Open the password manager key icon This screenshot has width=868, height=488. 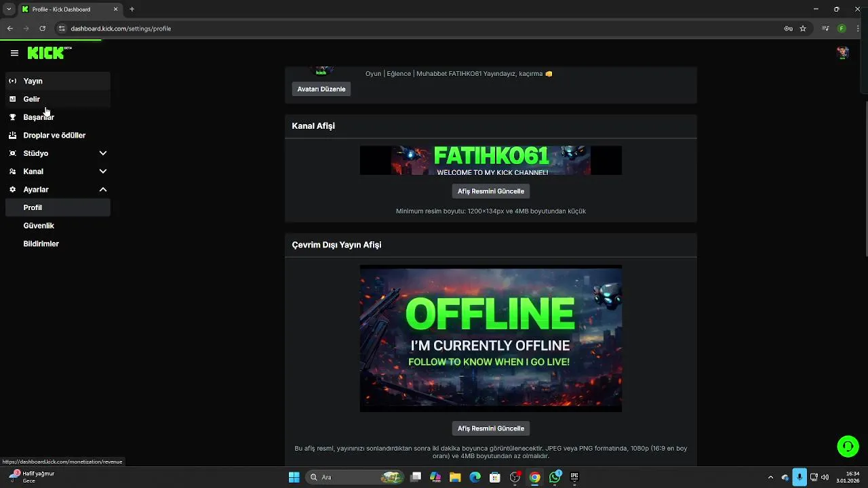(x=788, y=28)
